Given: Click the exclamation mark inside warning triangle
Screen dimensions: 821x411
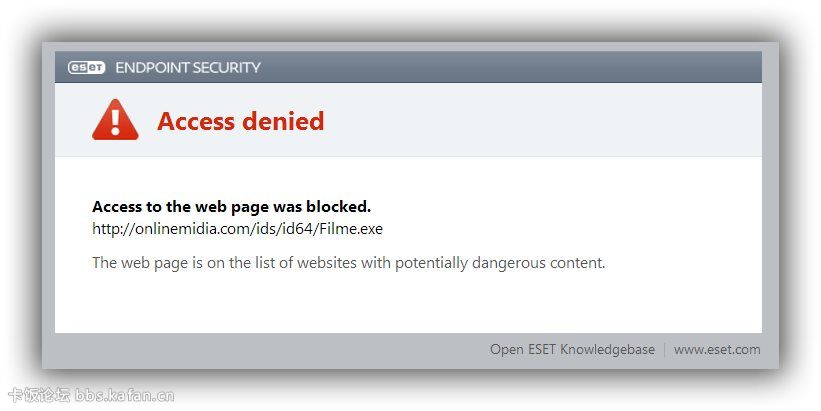Looking at the screenshot, I should pyautogui.click(x=115, y=123).
